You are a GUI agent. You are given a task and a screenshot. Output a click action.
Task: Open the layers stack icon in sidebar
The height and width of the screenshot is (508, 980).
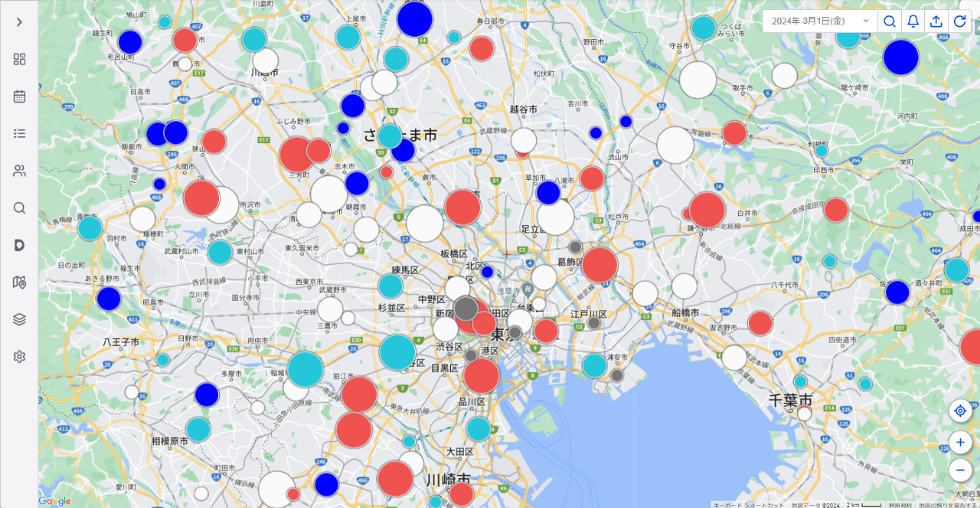(x=19, y=319)
